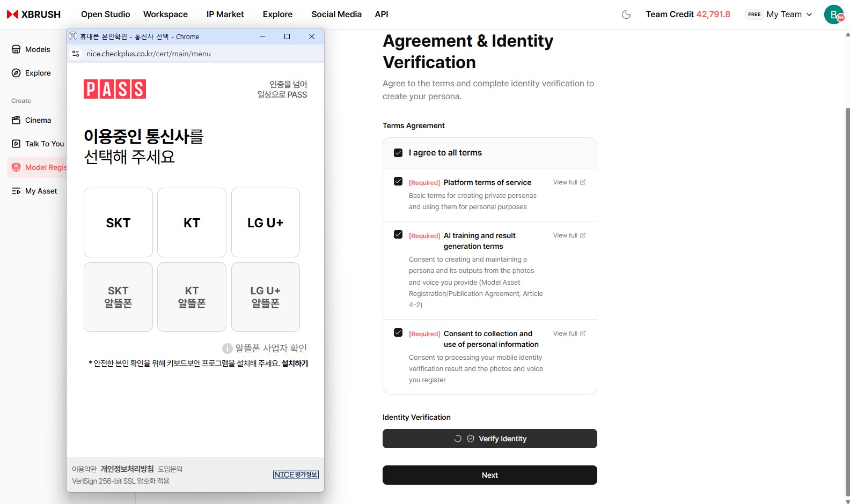Click the Talk To You icon

tap(16, 144)
